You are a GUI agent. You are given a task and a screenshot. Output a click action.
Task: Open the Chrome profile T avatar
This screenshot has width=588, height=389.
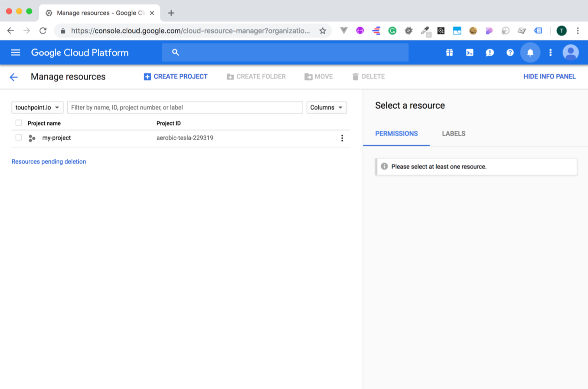[562, 31]
